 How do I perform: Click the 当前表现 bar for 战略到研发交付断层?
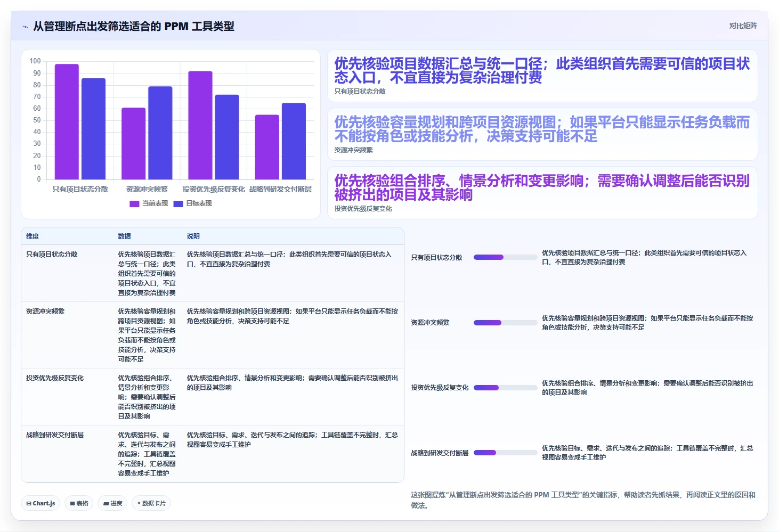267,147
